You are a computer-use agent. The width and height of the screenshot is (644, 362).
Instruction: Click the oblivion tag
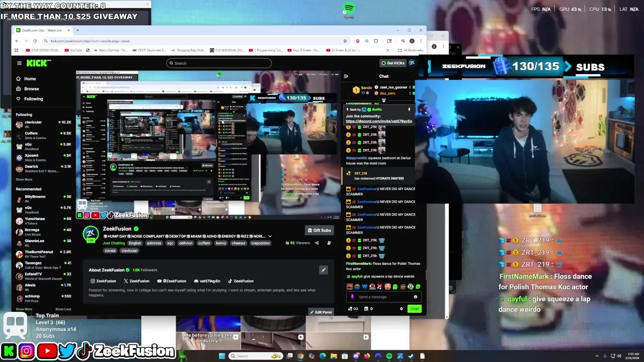[x=186, y=243]
